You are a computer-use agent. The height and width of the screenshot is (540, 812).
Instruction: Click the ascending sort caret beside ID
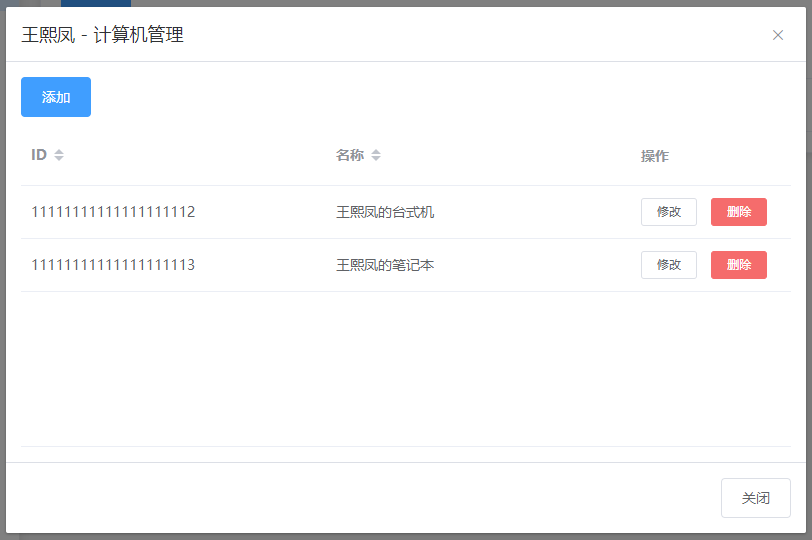tap(59, 151)
